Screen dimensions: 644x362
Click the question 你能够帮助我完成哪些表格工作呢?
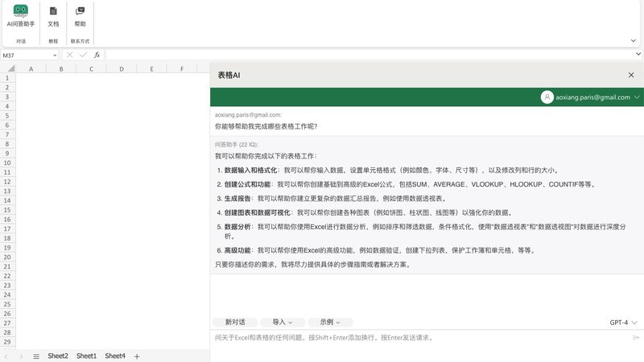(x=266, y=126)
